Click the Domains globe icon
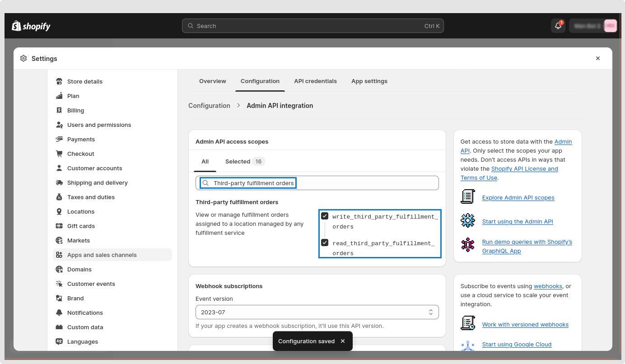This screenshot has height=364, width=625. 59,269
